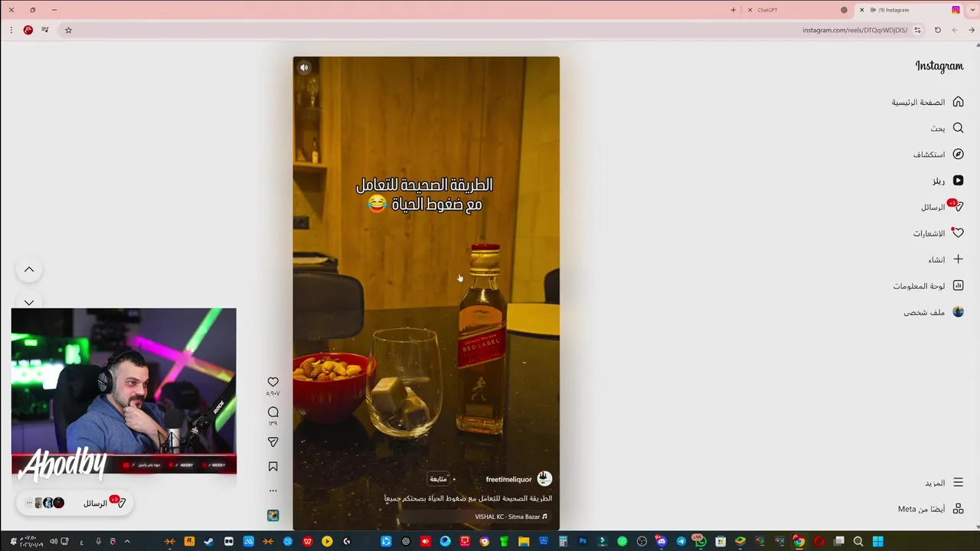Open Rockstar Games Launcher from taskbar
Viewport: 980px width, 551px height.
[189, 542]
